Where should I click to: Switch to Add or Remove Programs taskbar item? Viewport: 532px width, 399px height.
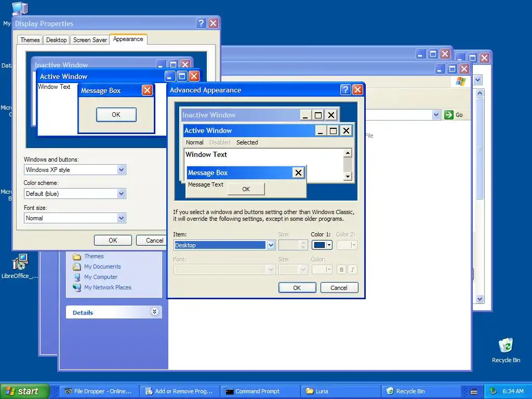point(180,391)
